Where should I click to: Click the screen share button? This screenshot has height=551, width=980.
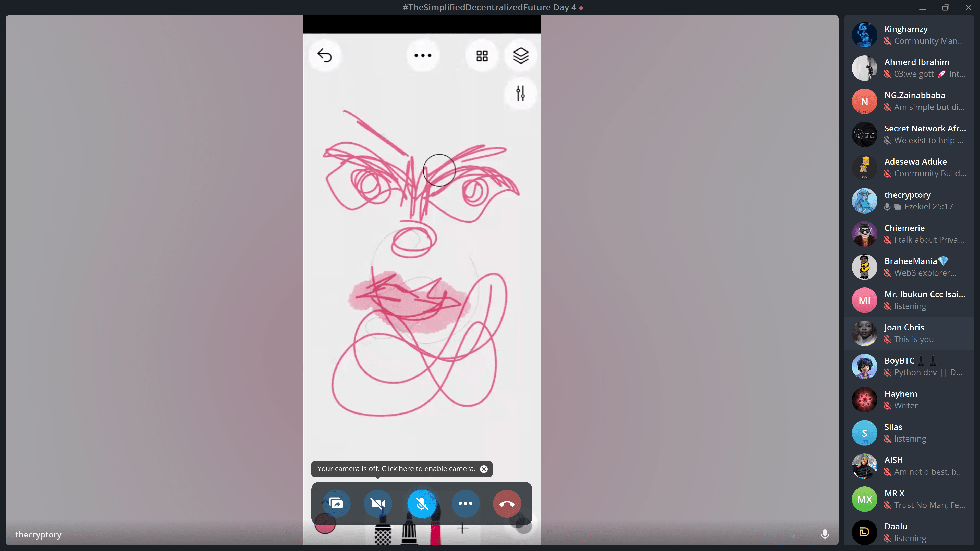(x=336, y=504)
